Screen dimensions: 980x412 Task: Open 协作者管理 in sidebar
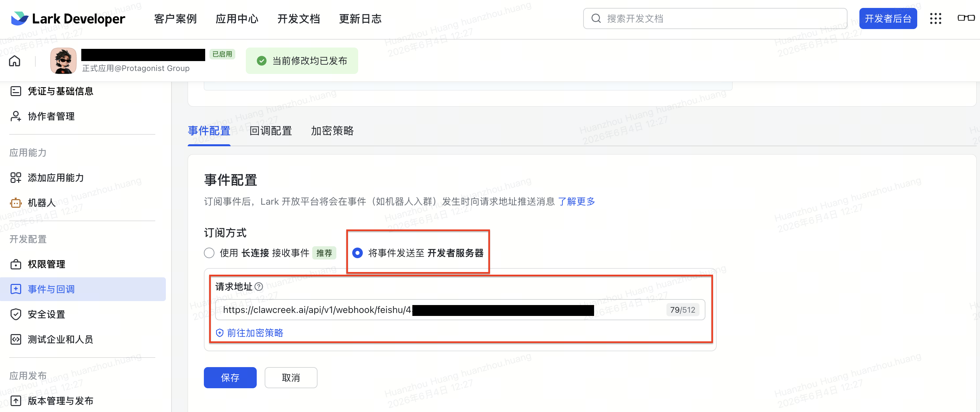coord(51,116)
